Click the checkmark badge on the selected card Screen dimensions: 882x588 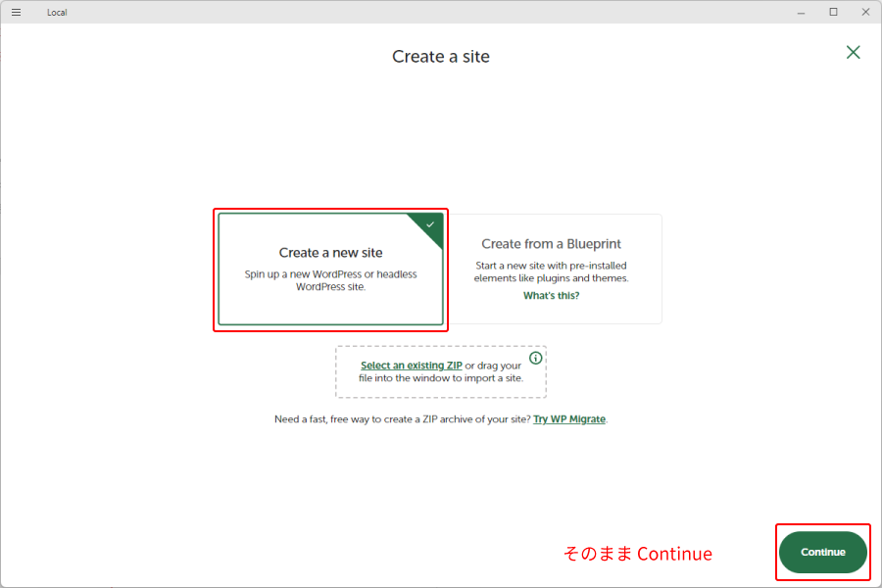coord(430,225)
